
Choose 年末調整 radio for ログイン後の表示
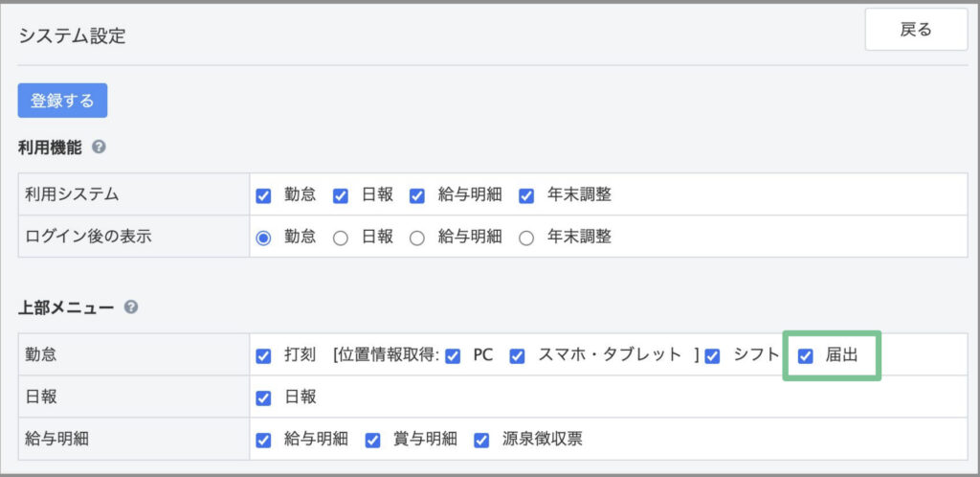pos(526,238)
